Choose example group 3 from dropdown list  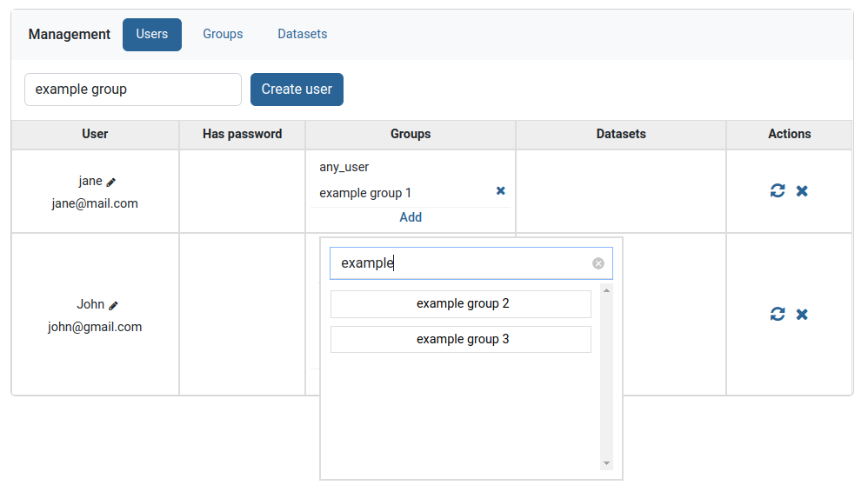coord(461,340)
